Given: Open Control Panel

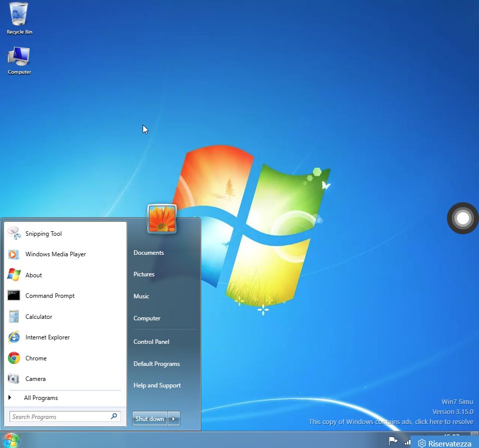Looking at the screenshot, I should pos(151,342).
